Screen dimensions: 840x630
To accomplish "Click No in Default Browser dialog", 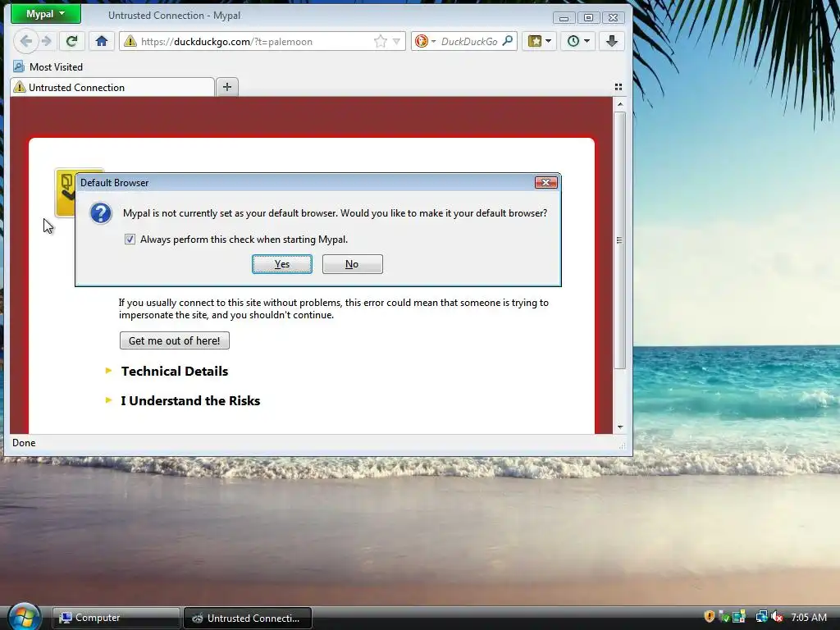I will [x=353, y=264].
